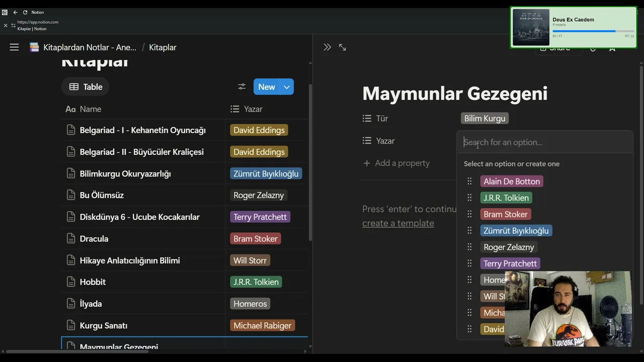Open view settings sliders icon beside New
The image size is (644, 362).
[x=242, y=86]
